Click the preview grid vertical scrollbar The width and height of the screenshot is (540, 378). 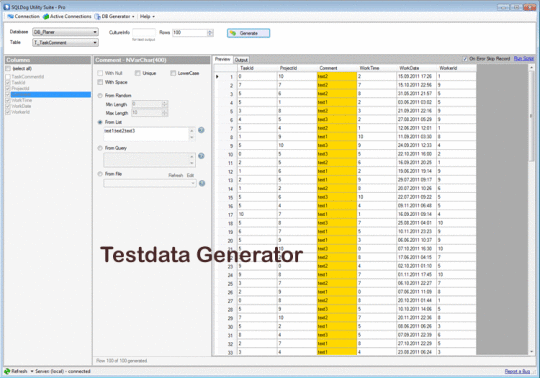[531, 209]
